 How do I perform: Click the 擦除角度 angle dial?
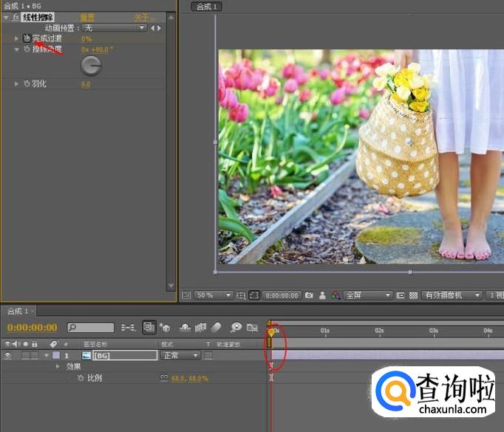(x=90, y=66)
